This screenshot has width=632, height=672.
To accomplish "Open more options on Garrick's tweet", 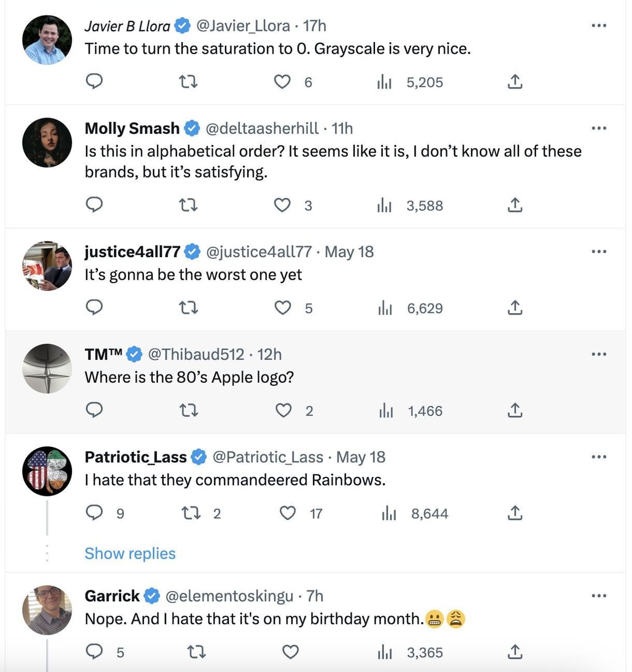I will point(599,596).
